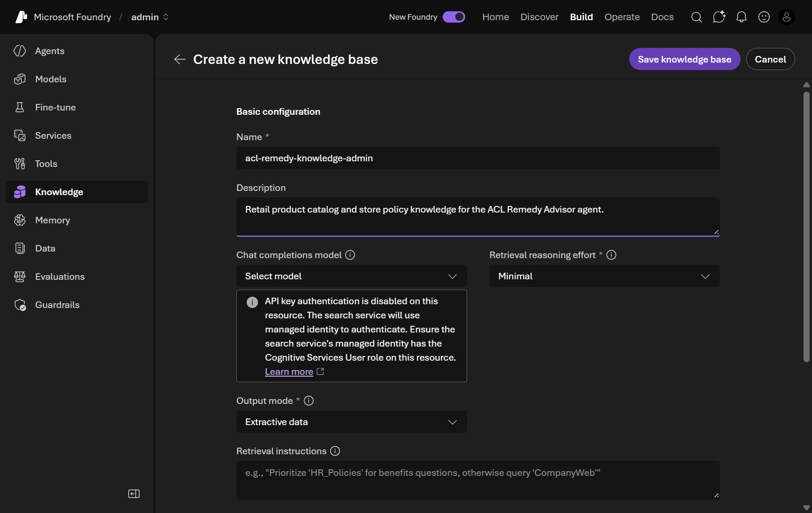Click the Basic configuration heading
The height and width of the screenshot is (513, 812).
click(x=278, y=111)
